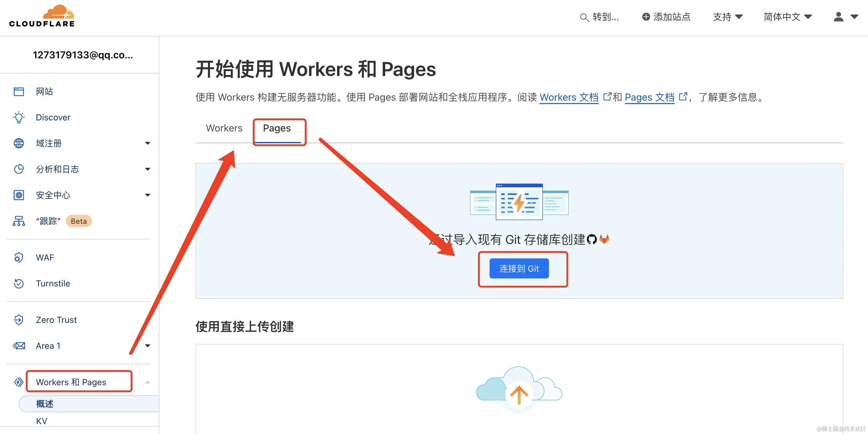Click the 转到... search field
The width and height of the screenshot is (868, 434).
pyautogui.click(x=600, y=17)
